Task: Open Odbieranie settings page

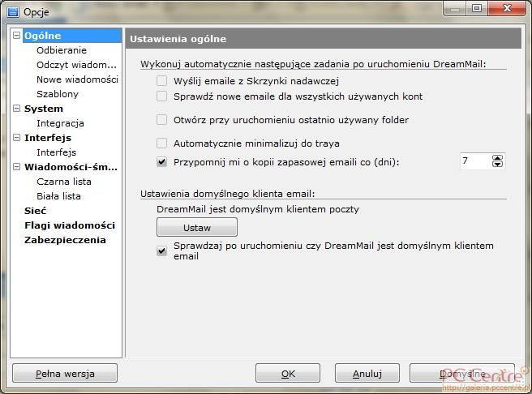Action: click(x=62, y=50)
